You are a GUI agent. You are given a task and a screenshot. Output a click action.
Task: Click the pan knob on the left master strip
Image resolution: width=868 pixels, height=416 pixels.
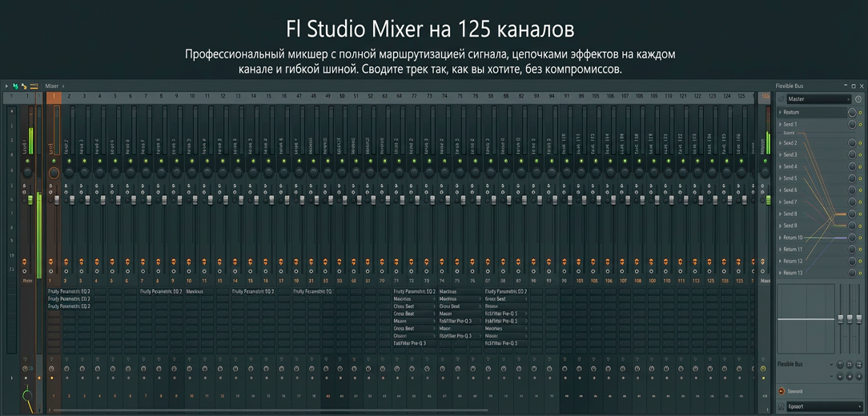[26, 173]
